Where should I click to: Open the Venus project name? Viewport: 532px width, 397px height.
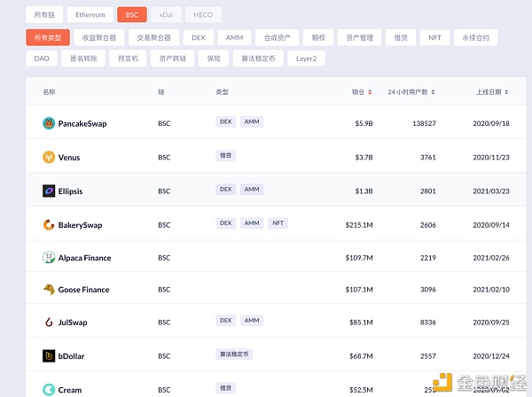point(69,158)
